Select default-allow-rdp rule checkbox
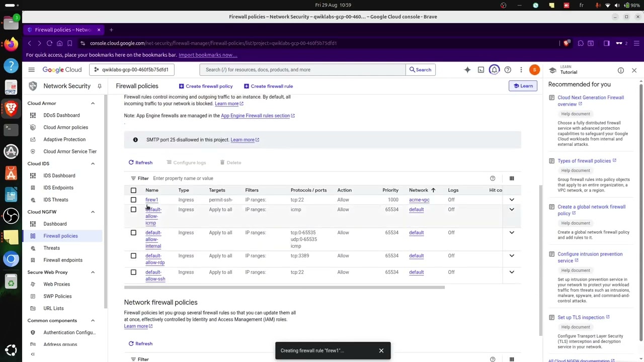The width and height of the screenshot is (644, 362). 133,256
